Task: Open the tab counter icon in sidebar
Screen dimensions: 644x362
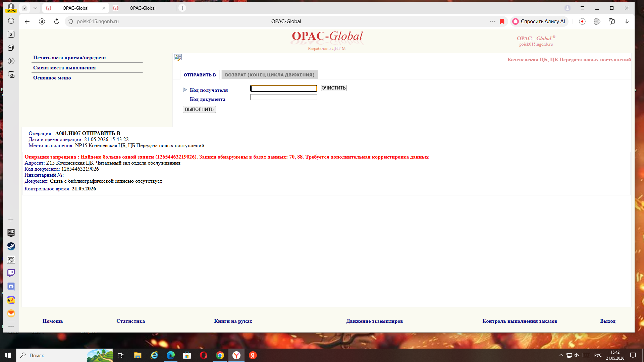Action: (11, 34)
